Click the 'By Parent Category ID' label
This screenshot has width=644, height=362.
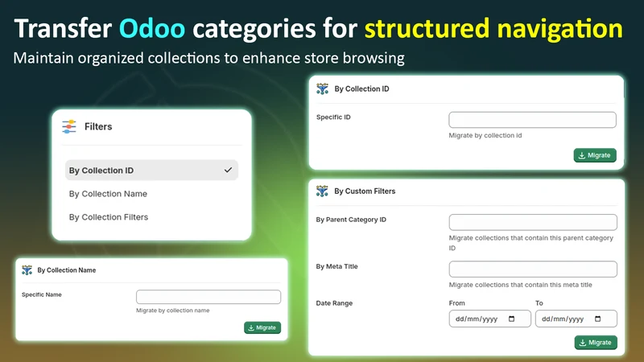point(351,220)
